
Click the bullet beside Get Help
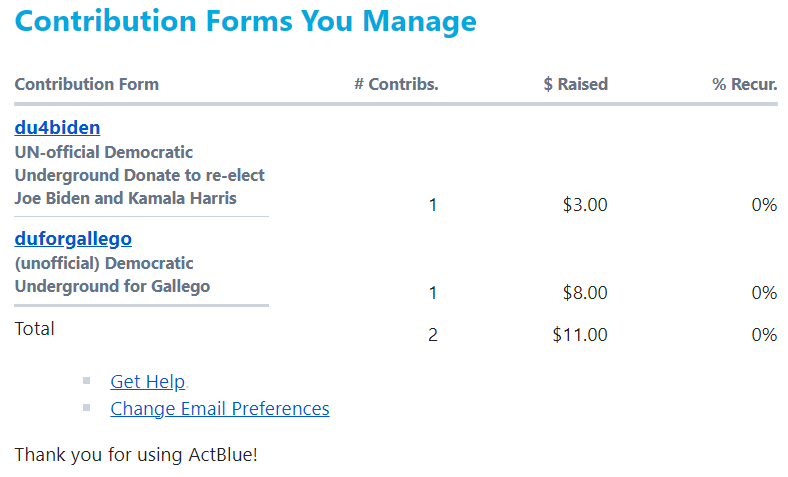(87, 381)
